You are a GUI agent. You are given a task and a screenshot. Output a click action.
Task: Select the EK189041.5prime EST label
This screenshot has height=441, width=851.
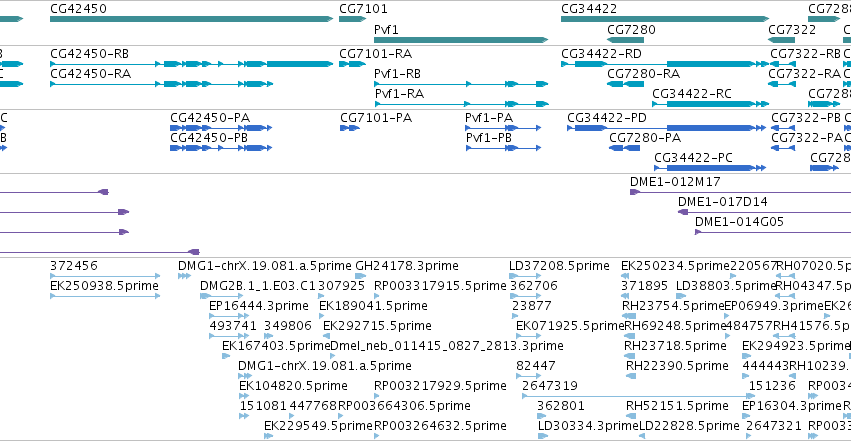tap(373, 306)
